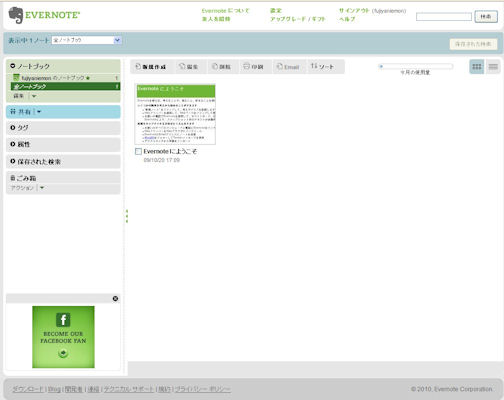
Task: Click the notebook 編集 text link
Action: (x=19, y=96)
